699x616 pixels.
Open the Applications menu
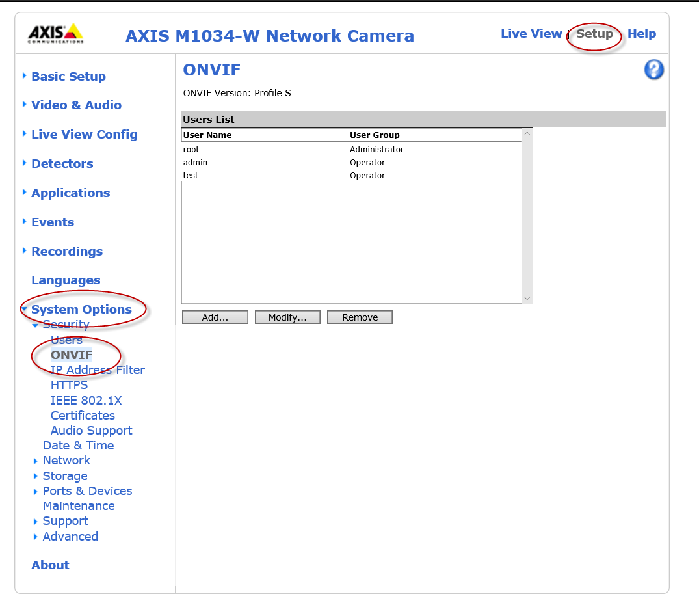pyautogui.click(x=70, y=193)
